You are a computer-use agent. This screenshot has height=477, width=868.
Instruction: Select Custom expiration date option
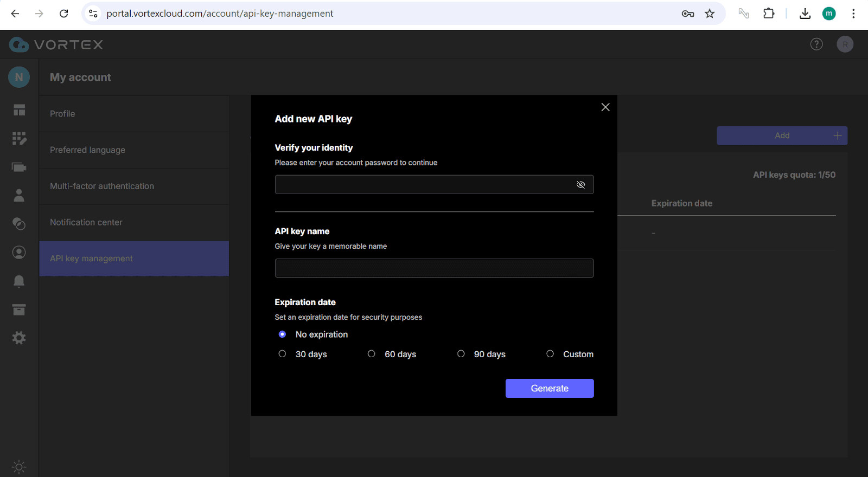pos(550,354)
